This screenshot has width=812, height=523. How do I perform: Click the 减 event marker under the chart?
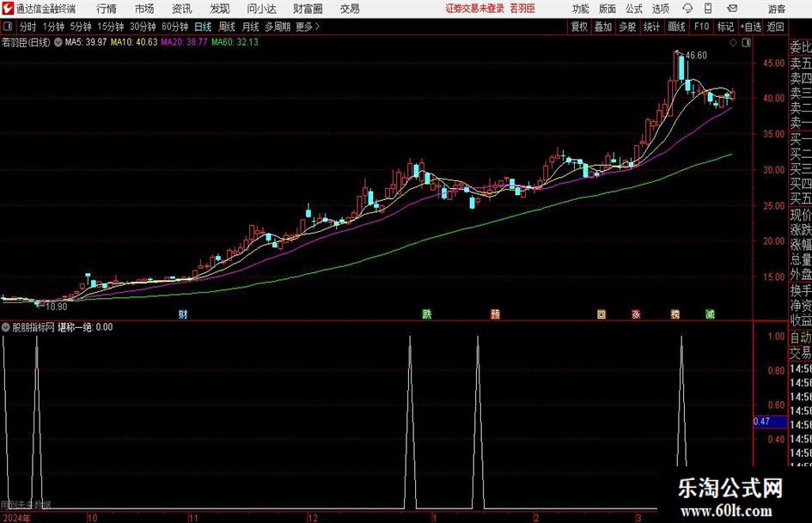710,313
